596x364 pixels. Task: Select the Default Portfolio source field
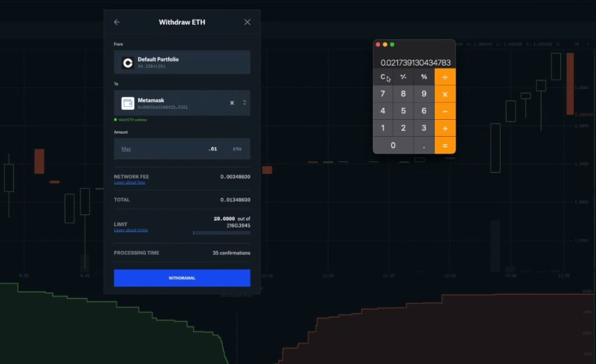pos(182,62)
